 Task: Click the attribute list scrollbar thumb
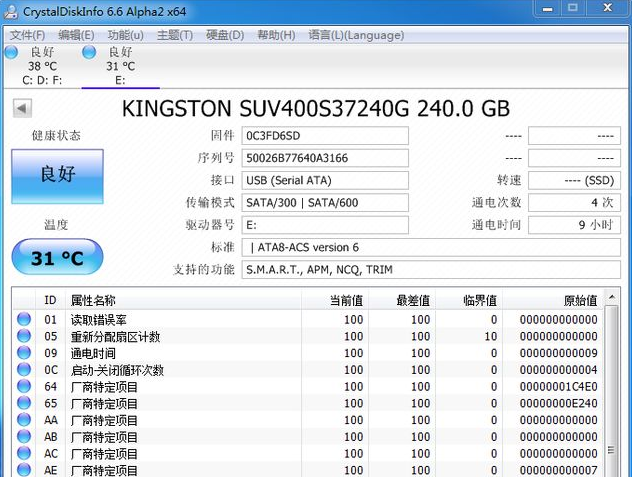611,391
